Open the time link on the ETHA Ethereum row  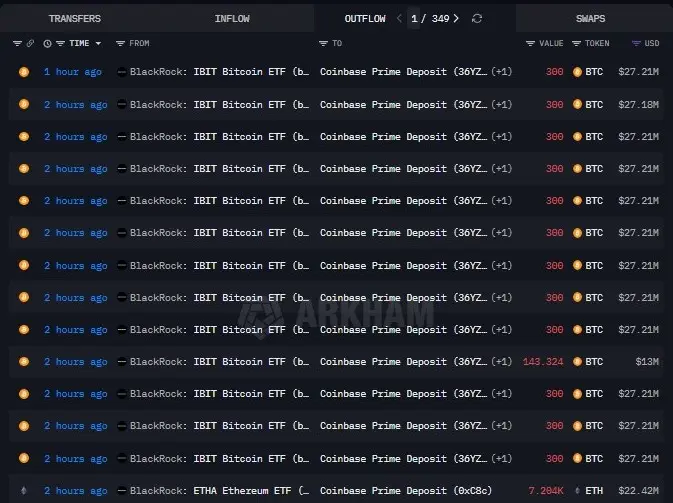tap(76, 490)
